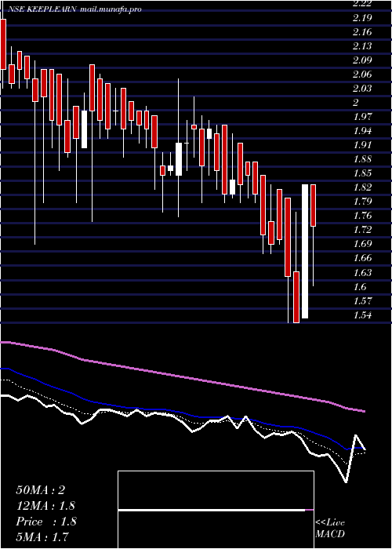Image resolution: width=392 pixels, height=549 pixels.
Task: Click the 12MA : 1.8 legend entry
Action: pyautogui.click(x=45, y=506)
